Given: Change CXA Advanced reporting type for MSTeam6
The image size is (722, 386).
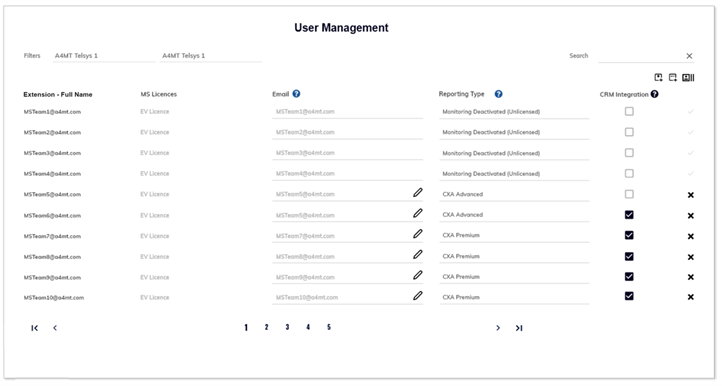Looking at the screenshot, I should [x=514, y=215].
